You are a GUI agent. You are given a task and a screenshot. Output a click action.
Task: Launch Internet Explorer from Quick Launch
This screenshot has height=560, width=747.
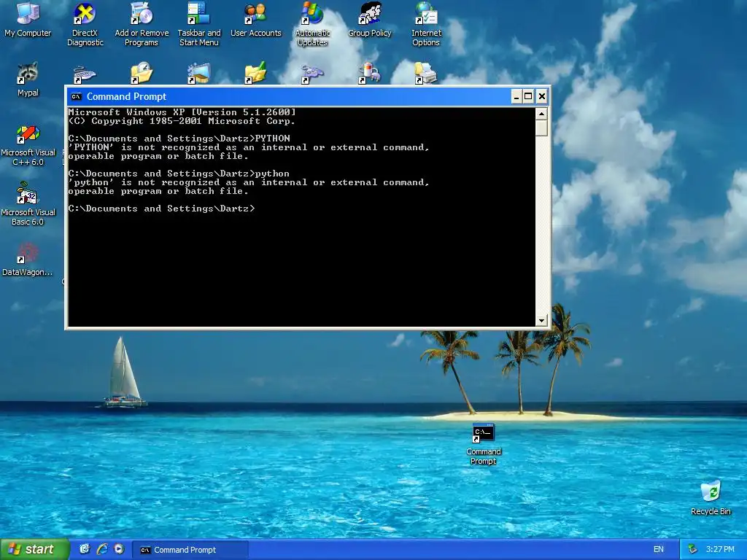[x=101, y=549]
